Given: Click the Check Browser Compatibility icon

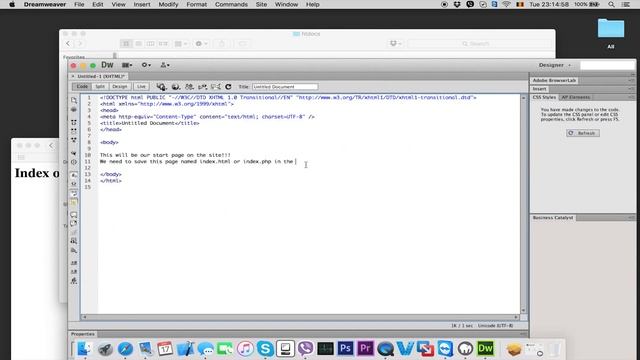Looking at the screenshot, I should click(216, 87).
